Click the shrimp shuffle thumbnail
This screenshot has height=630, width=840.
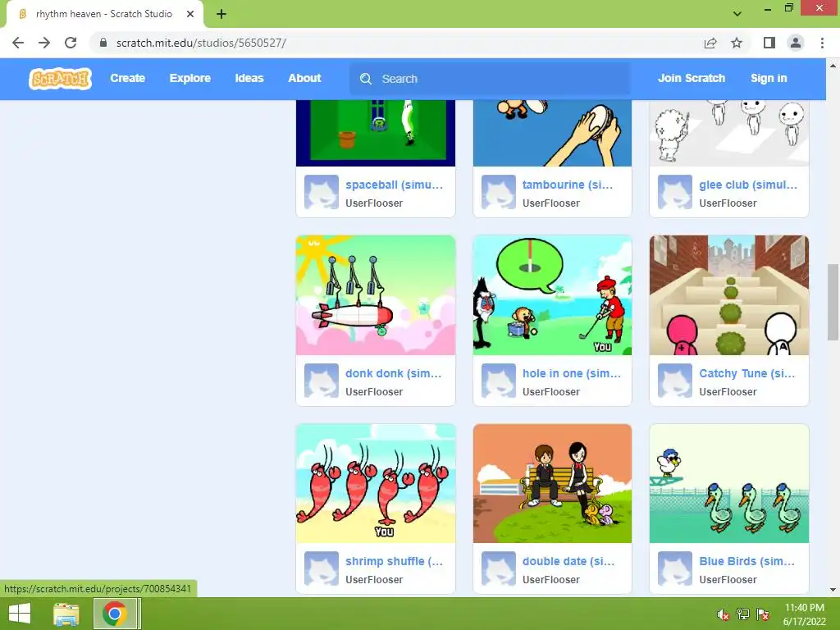pyautogui.click(x=376, y=483)
